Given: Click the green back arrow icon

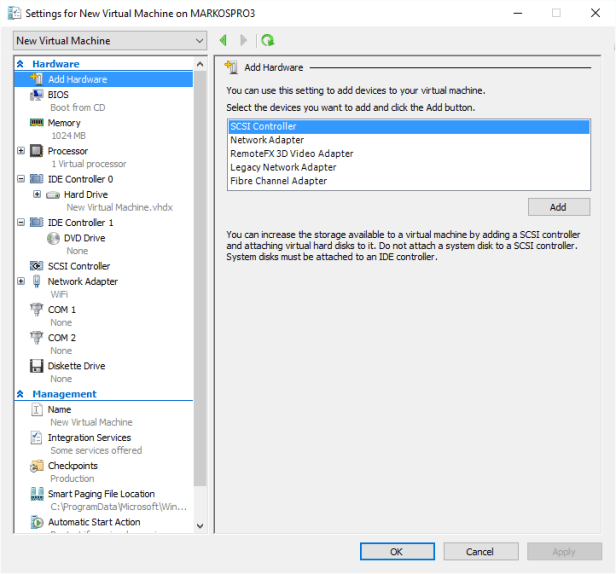Looking at the screenshot, I should click(x=222, y=41).
